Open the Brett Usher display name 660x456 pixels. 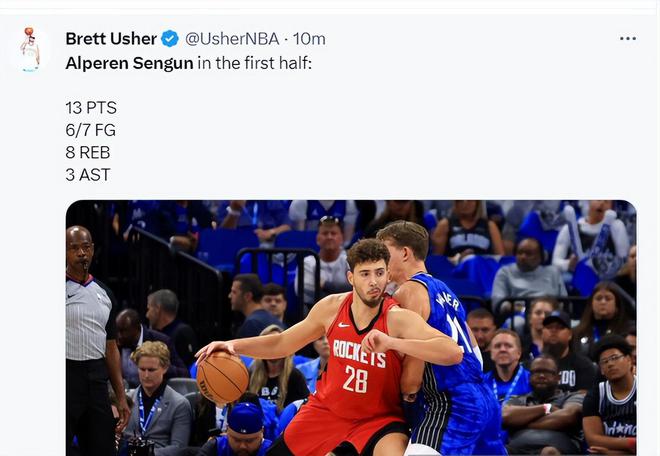pyautogui.click(x=111, y=39)
